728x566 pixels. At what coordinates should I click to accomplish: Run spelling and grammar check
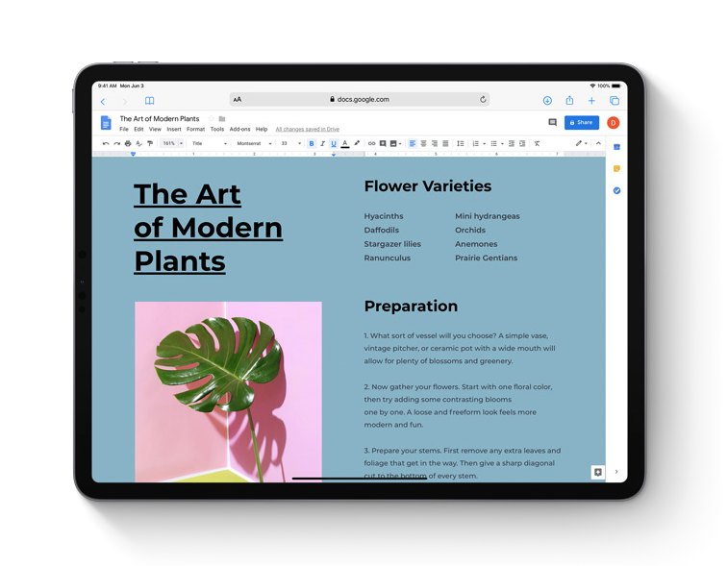tap(138, 144)
